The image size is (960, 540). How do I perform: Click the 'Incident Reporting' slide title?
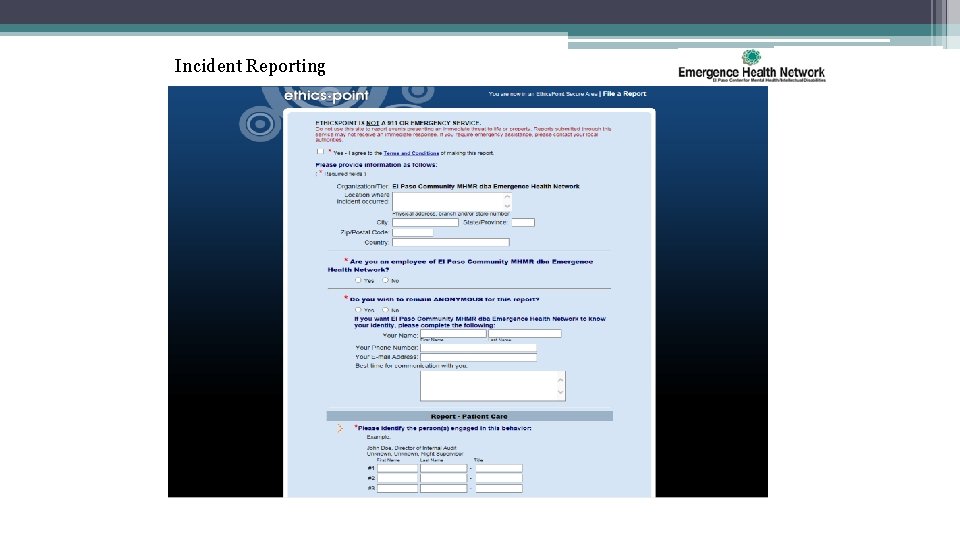[x=250, y=66]
